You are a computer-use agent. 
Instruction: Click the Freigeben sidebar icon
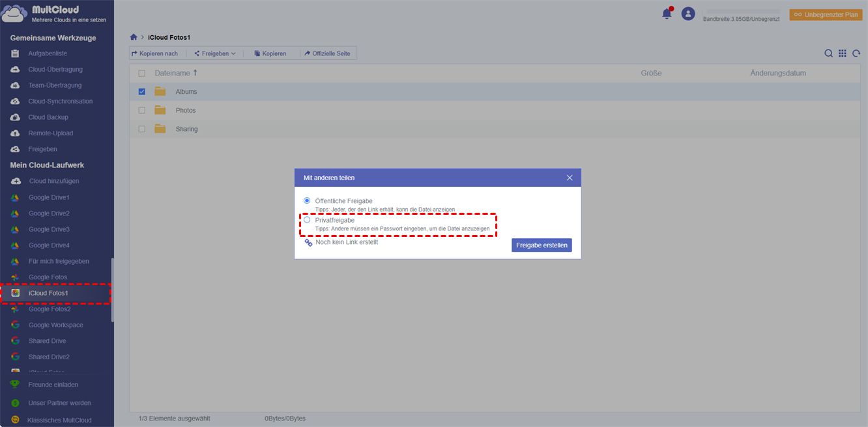pyautogui.click(x=15, y=149)
